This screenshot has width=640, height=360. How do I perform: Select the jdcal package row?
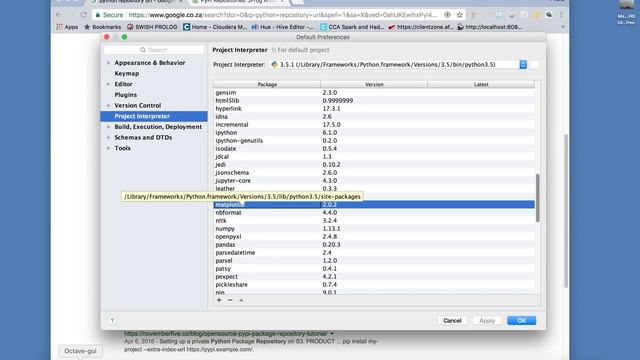pos(374,157)
